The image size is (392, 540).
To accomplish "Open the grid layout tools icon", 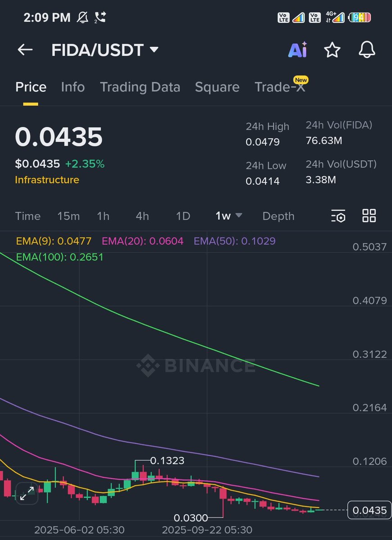I will [369, 216].
